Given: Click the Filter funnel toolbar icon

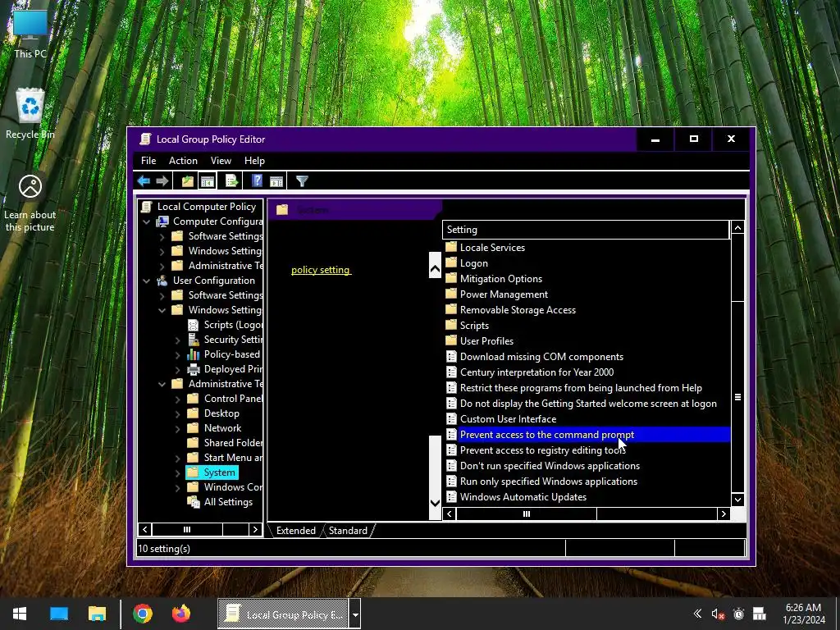Looking at the screenshot, I should (302, 181).
